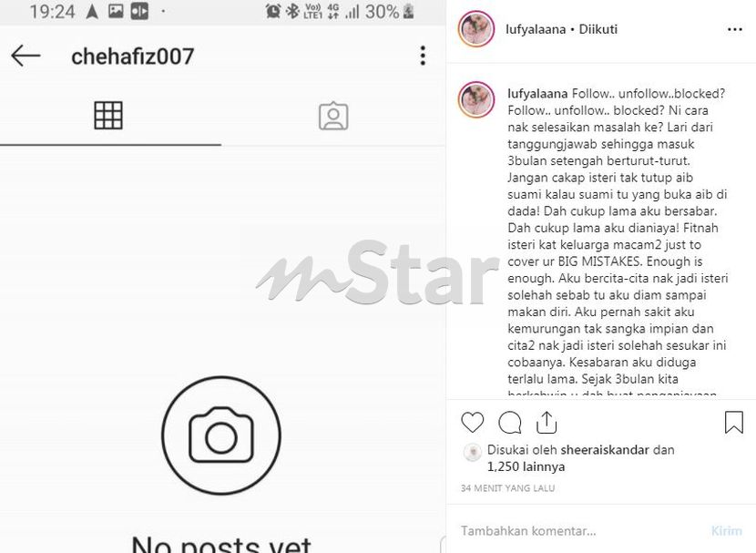Switch to the tagged photos tab
The height and width of the screenshot is (553, 756).
pyautogui.click(x=333, y=116)
